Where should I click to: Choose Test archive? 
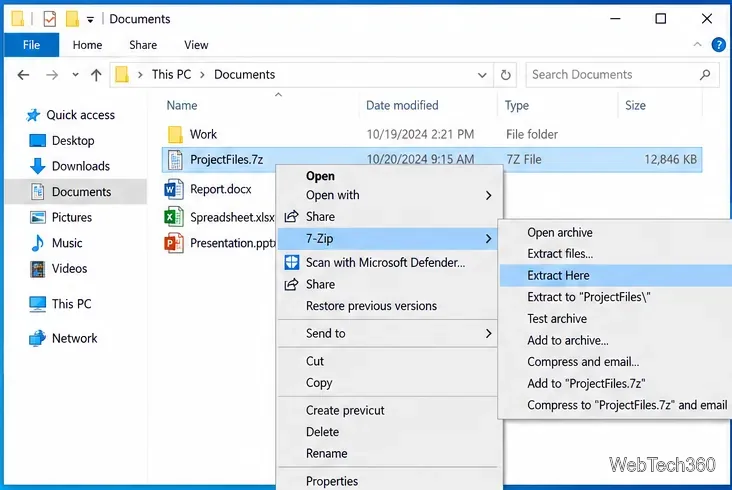pos(557,319)
